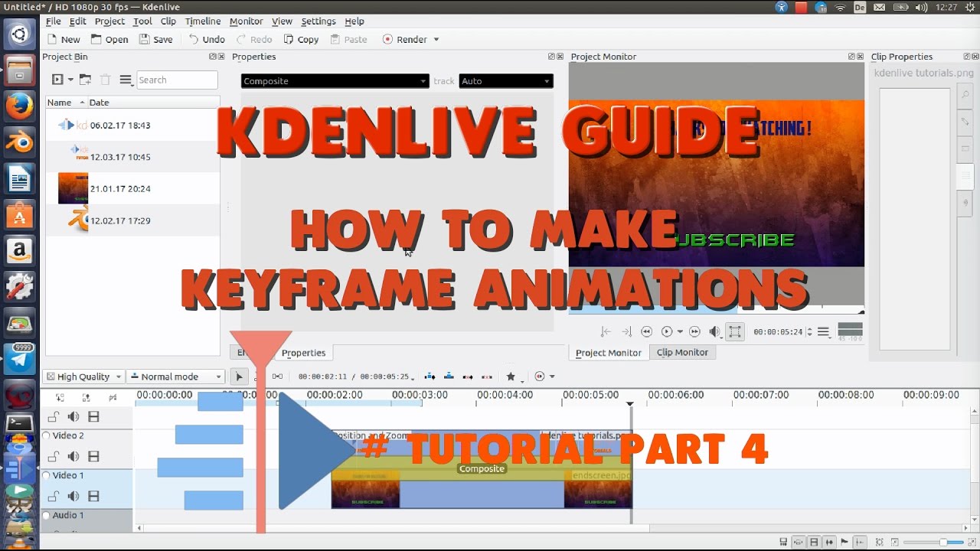Click the Search field in Project Bin
Image resolution: width=980 pixels, height=551 pixels.
click(x=177, y=80)
